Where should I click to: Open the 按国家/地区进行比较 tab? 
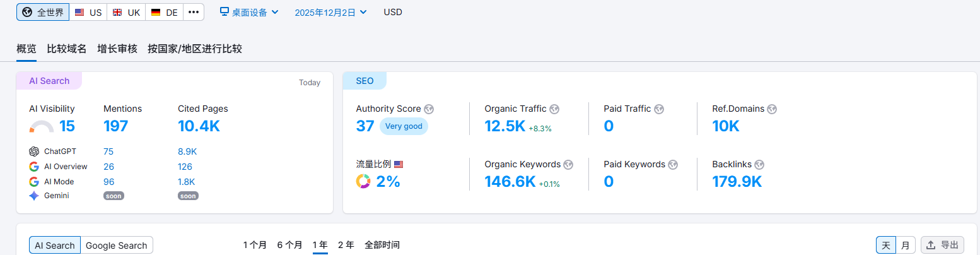point(195,49)
